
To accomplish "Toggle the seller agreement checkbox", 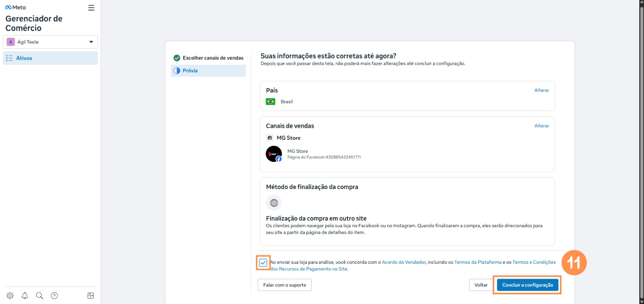I will (263, 263).
